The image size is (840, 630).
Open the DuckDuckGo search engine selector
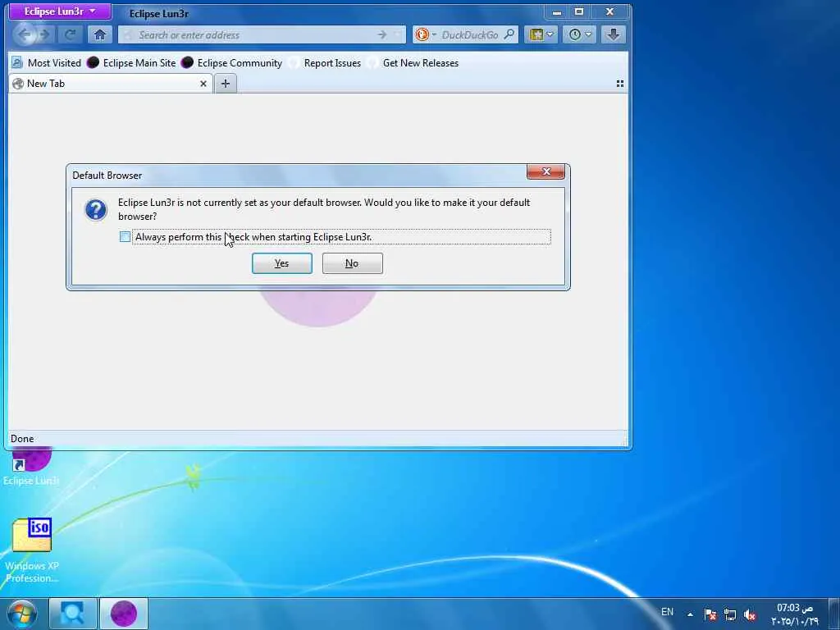(x=426, y=34)
